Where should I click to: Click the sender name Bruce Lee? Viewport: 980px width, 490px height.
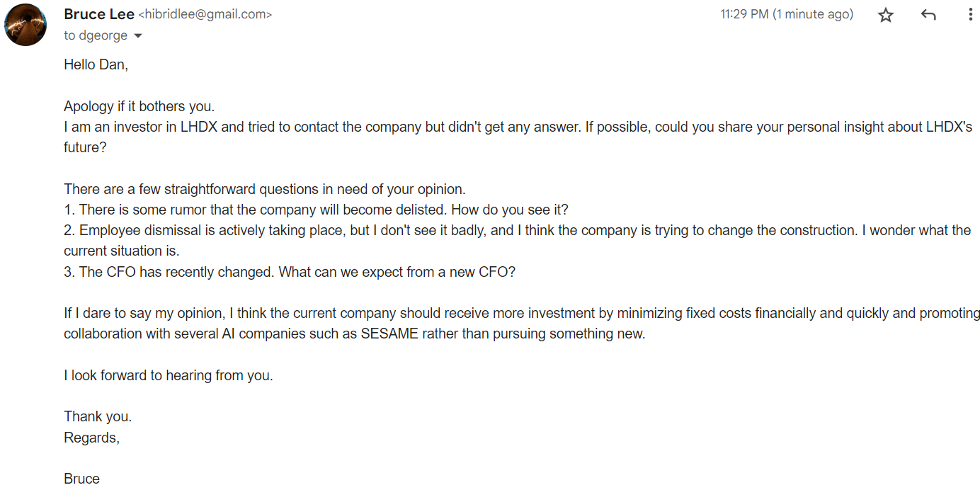98,14
